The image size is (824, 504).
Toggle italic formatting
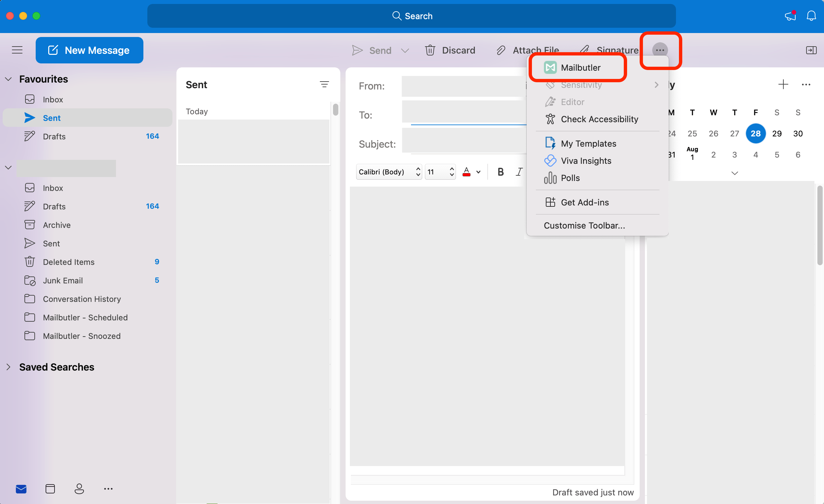[519, 172]
